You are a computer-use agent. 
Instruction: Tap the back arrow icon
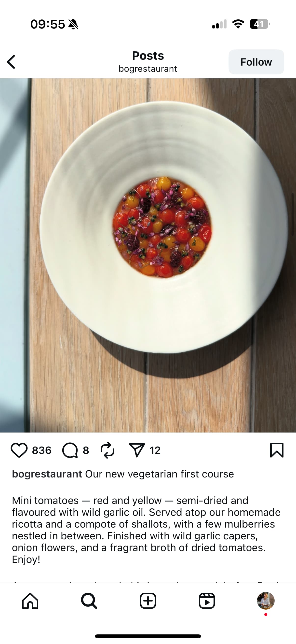pos(11,62)
